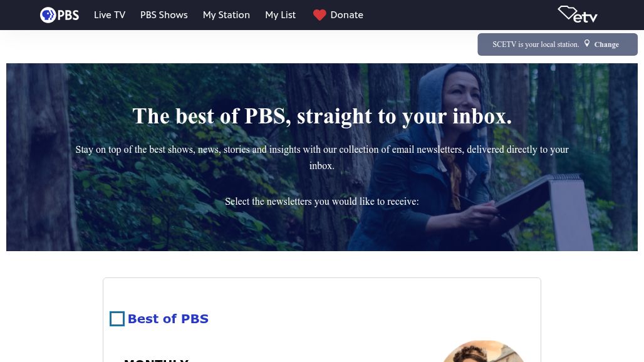Viewport: 644px width, 362px height.
Task: Click the 'The best of PBS' headline
Action: 322,116
